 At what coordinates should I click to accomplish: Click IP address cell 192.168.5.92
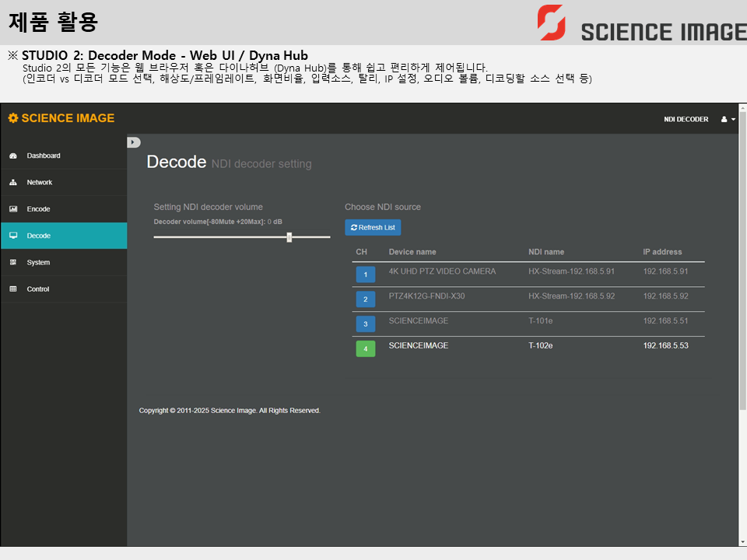(x=665, y=296)
